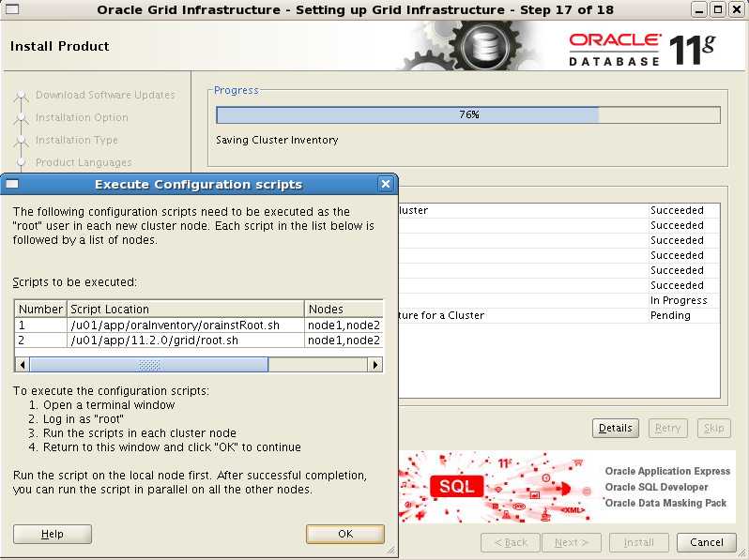The width and height of the screenshot is (749, 560).
Task: Select Installation Type step
Action: [76, 140]
